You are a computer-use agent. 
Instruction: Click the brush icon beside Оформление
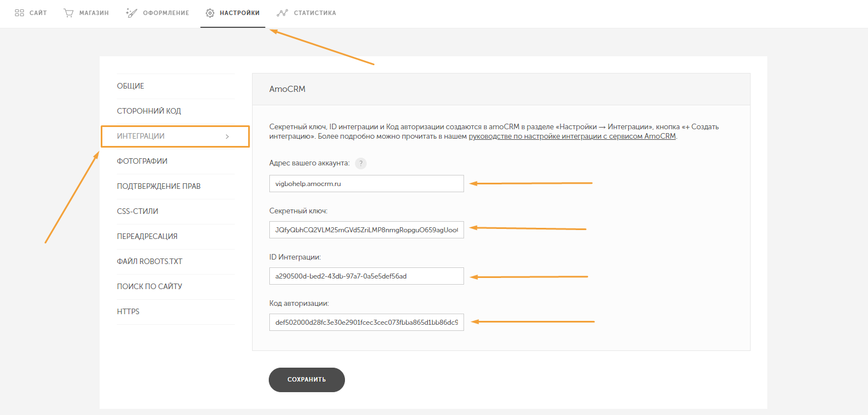point(131,12)
